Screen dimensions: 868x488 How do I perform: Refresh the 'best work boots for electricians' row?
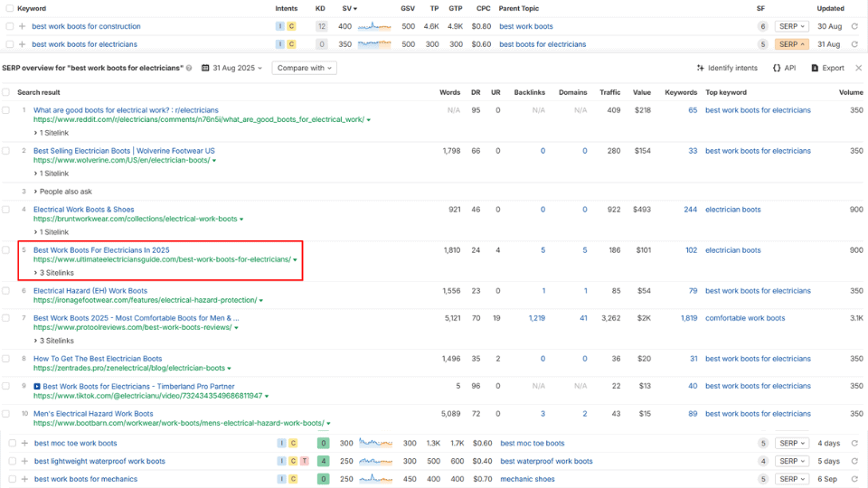pos(854,44)
